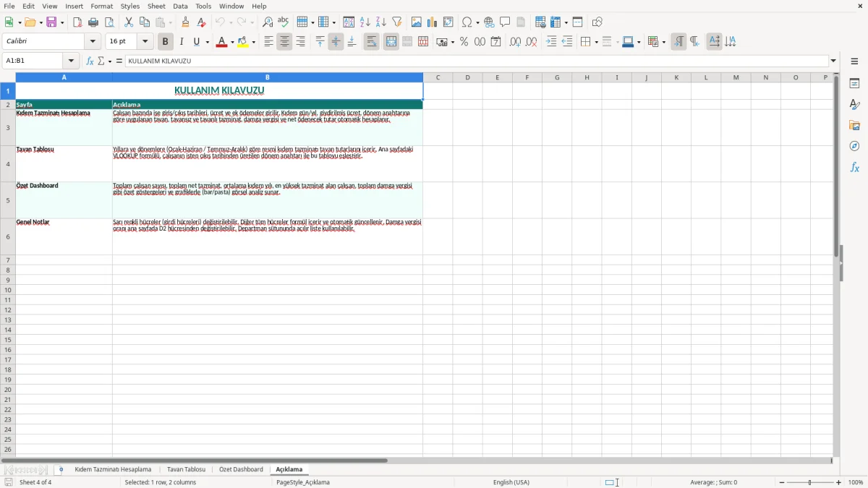868x488 pixels.
Task: Click the Increase Indent icon
Action: [551, 42]
